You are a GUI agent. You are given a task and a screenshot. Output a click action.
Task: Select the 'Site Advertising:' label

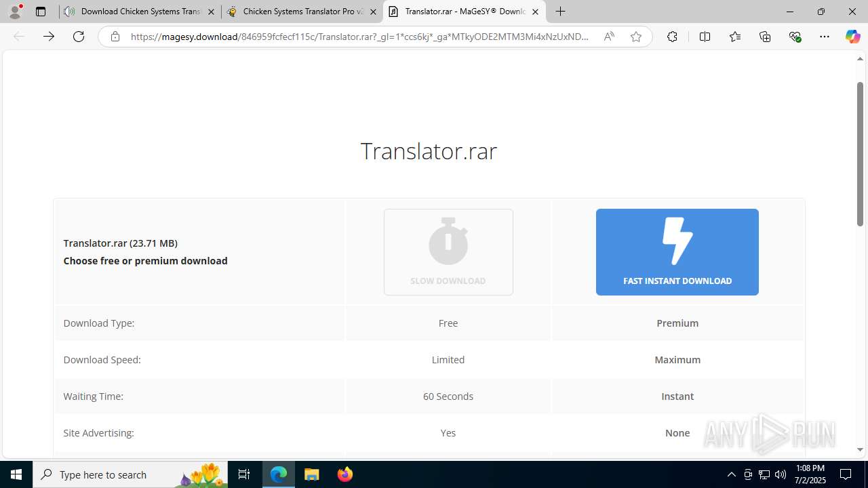(99, 432)
